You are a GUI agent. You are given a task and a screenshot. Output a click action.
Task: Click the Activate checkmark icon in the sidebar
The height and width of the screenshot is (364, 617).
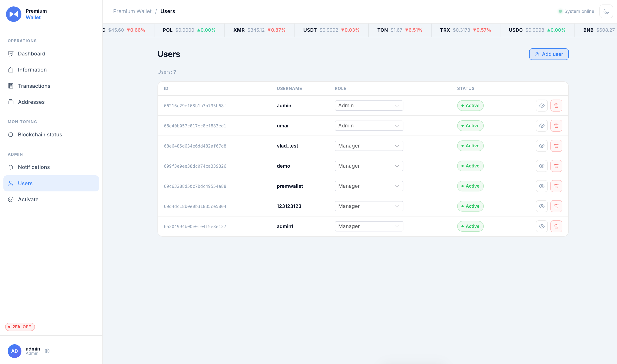[10, 199]
